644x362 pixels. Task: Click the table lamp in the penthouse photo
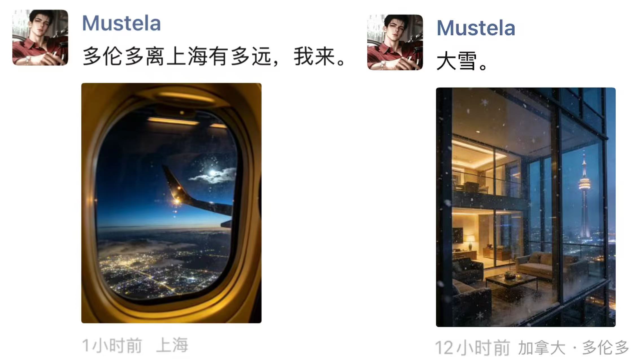[x=470, y=242]
